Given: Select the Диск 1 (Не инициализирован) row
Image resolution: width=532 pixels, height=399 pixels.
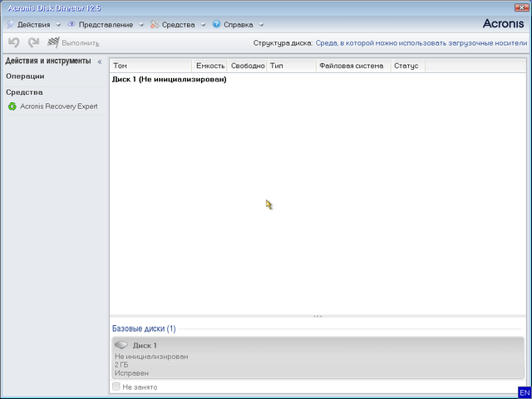Looking at the screenshot, I should 170,80.
